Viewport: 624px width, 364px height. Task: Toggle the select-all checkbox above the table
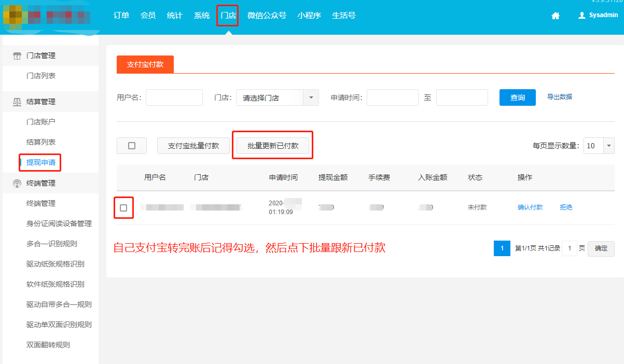pos(132,146)
